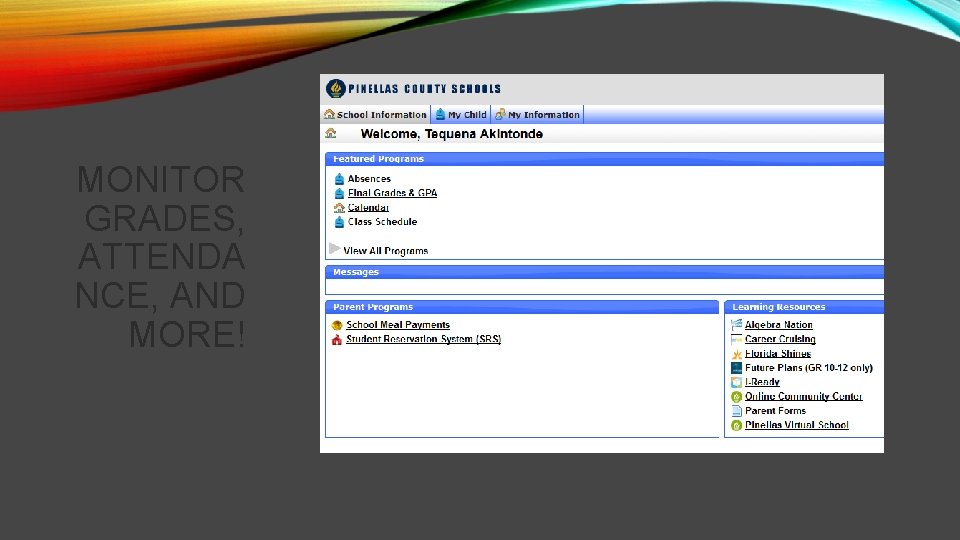Click the School Meal Payments icon

tap(337, 325)
